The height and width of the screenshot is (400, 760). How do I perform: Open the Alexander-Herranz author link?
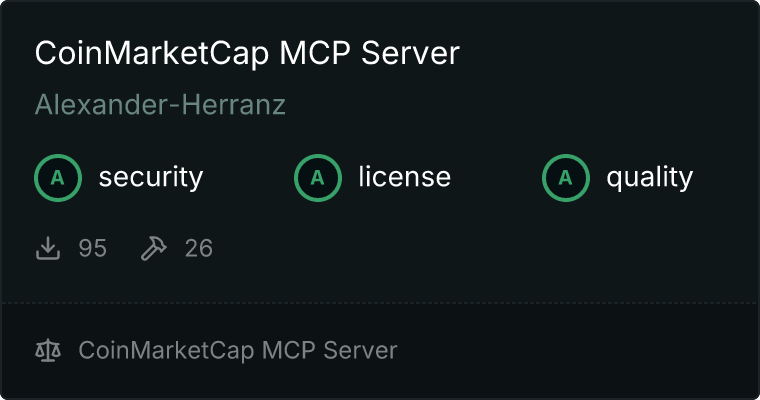[x=160, y=105]
